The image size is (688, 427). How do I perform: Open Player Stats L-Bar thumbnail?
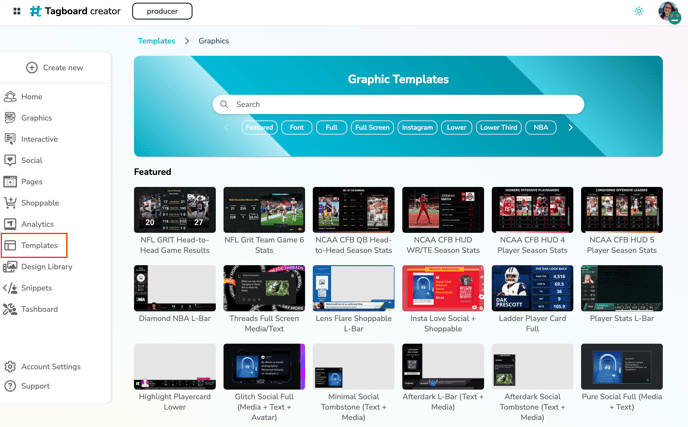622,288
